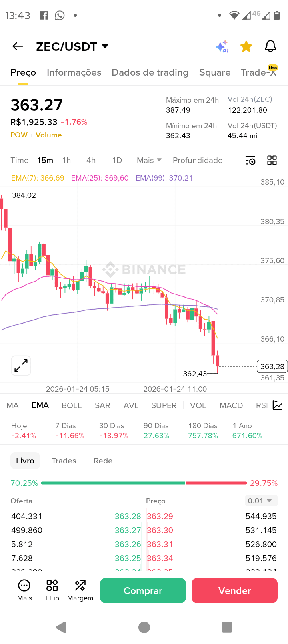
Task: Open the Square tab
Action: pos(215,72)
